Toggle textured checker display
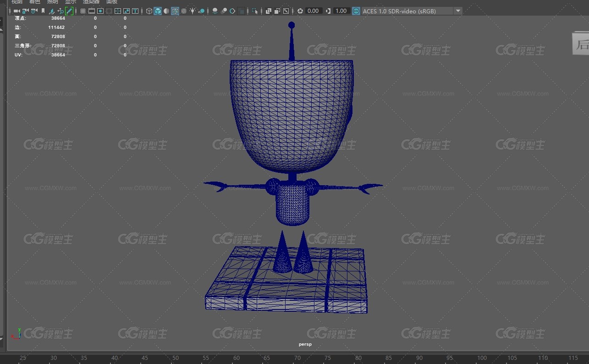This screenshot has width=589, height=364. 184,11
